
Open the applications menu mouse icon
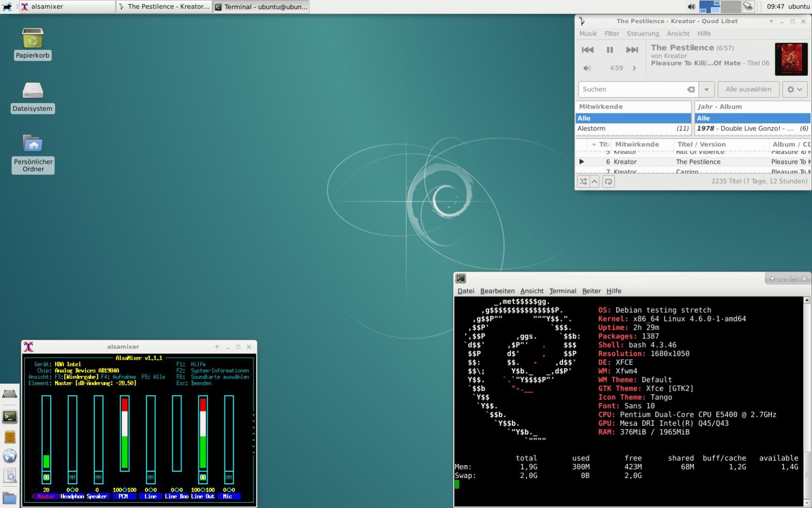(7, 7)
